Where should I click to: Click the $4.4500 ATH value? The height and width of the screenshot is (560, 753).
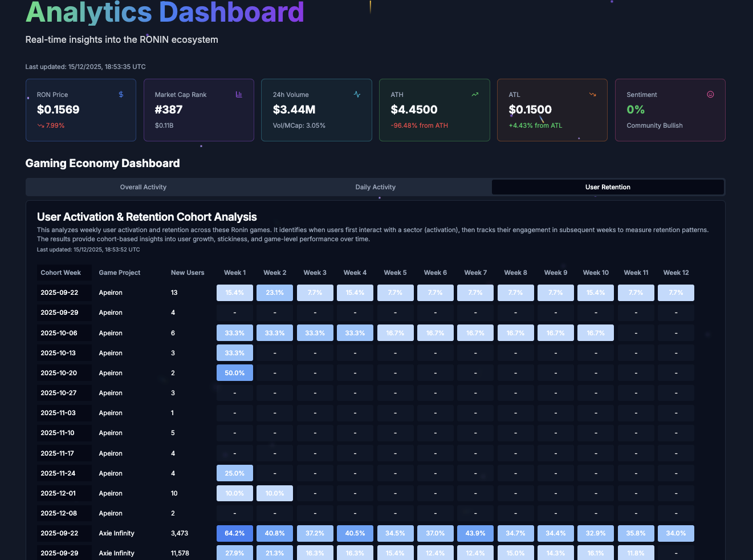pyautogui.click(x=414, y=109)
